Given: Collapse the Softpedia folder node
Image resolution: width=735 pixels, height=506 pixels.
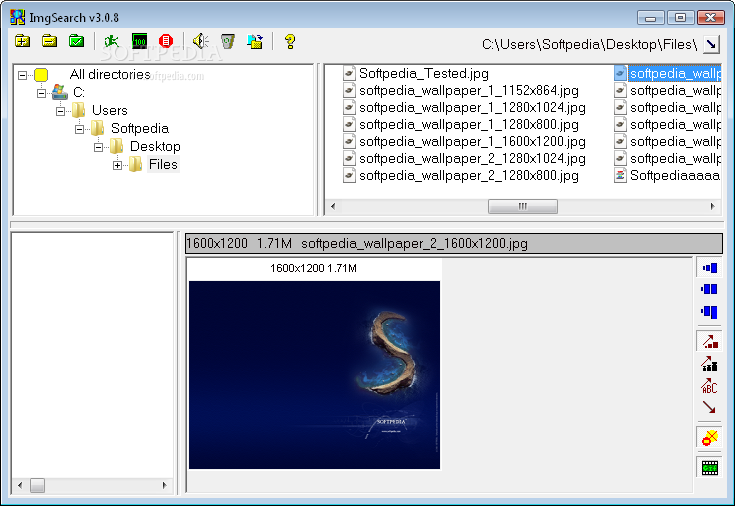Looking at the screenshot, I should [x=80, y=129].
